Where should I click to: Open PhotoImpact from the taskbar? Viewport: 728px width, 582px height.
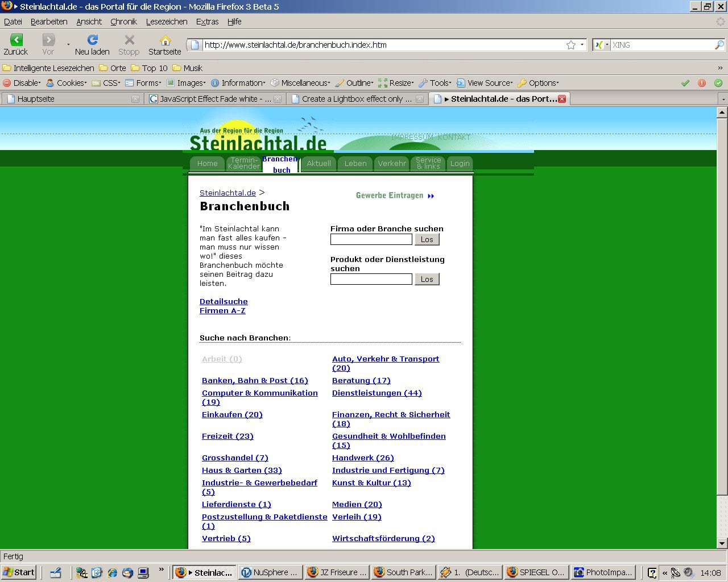coord(603,572)
